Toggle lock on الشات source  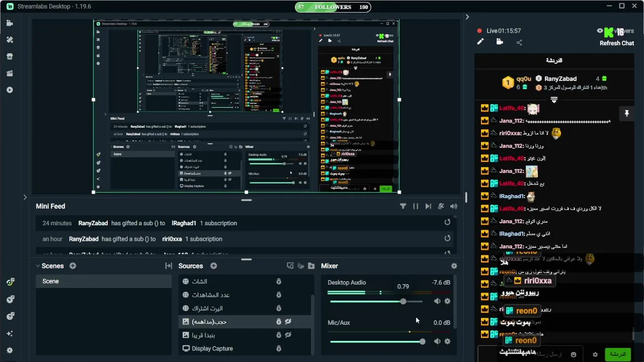(279, 282)
